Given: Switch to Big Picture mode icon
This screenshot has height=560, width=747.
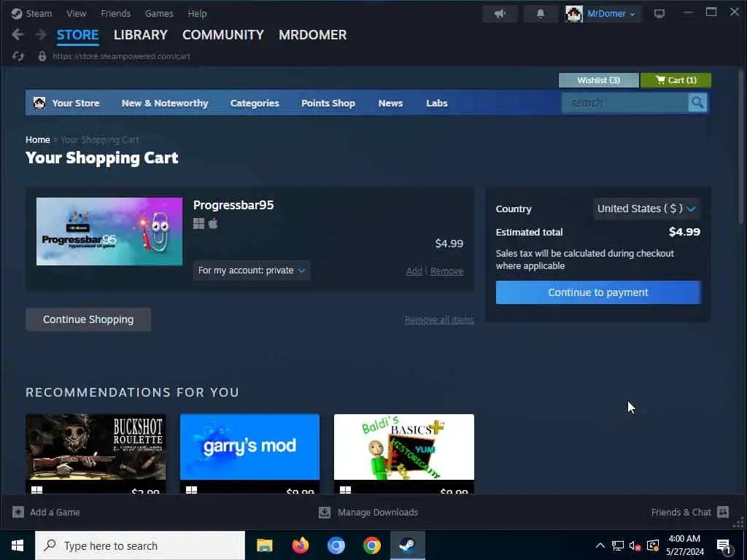Looking at the screenshot, I should click(x=659, y=13).
